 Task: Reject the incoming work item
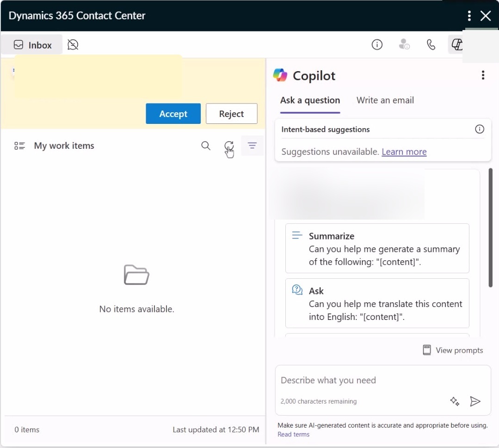tap(231, 114)
